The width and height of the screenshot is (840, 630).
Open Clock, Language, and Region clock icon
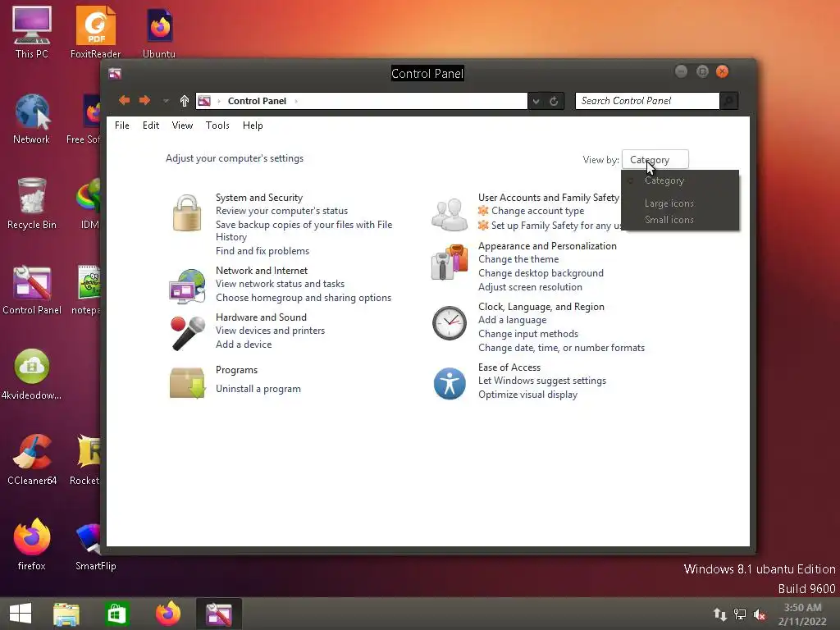450,323
